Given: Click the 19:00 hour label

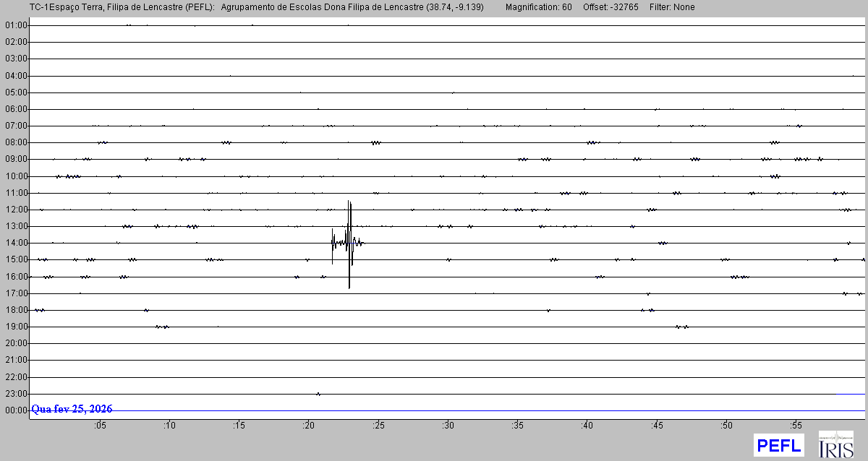Looking at the screenshot, I should (15, 327).
